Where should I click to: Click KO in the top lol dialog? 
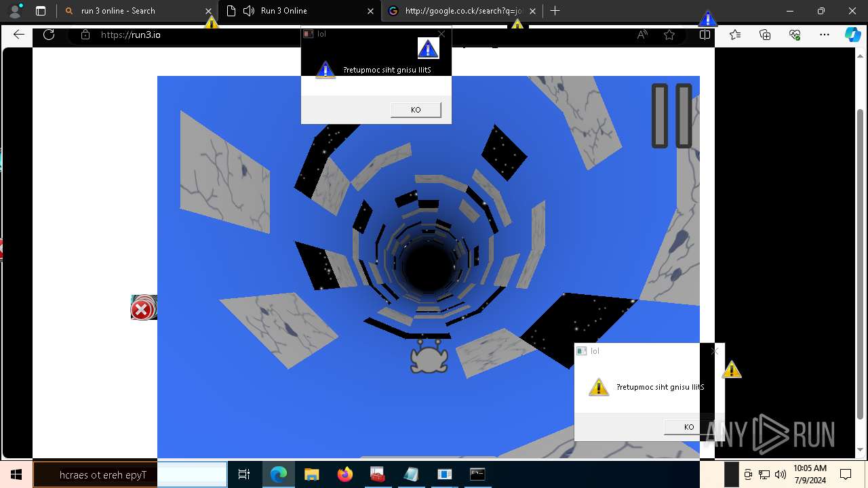416,110
